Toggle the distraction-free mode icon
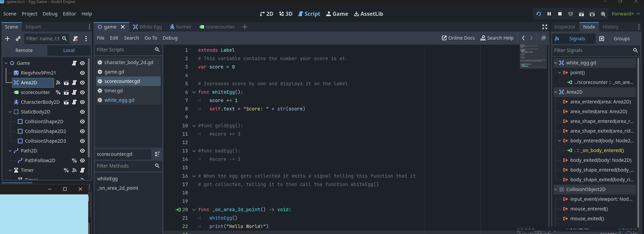 click(x=544, y=27)
